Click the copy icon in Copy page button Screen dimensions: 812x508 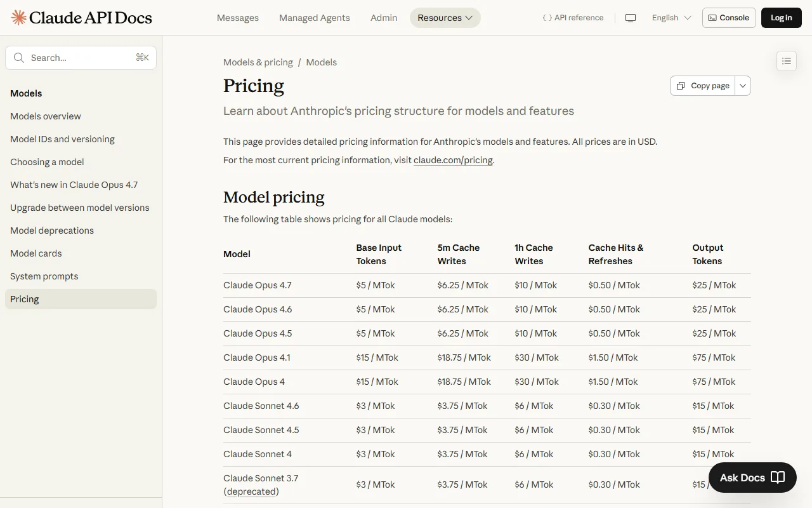click(x=681, y=86)
